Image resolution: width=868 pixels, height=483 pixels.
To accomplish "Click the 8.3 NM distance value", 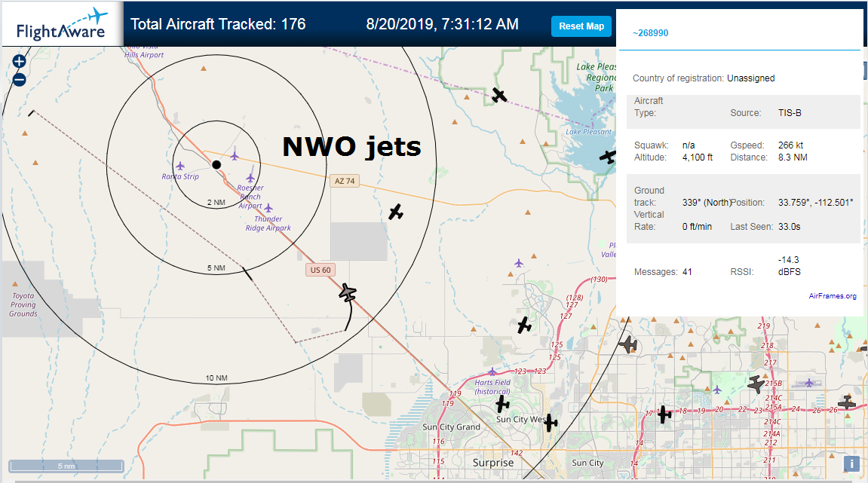I will point(793,157).
